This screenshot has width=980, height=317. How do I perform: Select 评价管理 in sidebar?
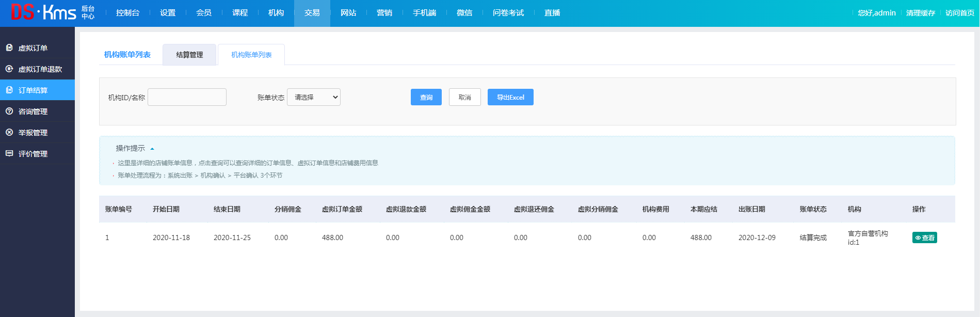(x=37, y=153)
